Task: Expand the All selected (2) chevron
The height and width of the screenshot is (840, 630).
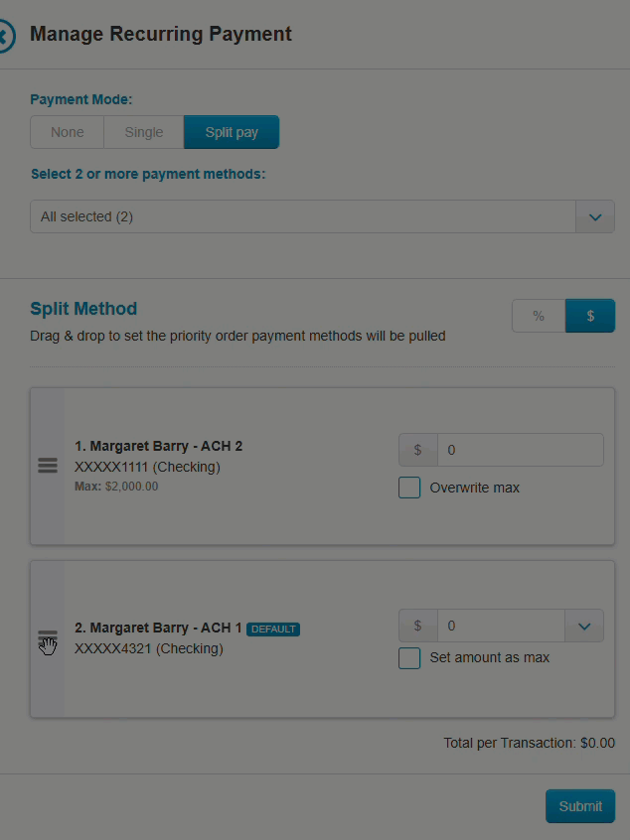Action: coord(595,217)
